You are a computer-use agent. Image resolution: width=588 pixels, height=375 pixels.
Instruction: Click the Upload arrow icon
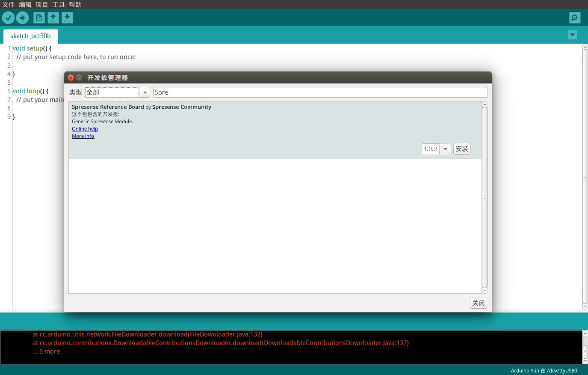tap(22, 18)
